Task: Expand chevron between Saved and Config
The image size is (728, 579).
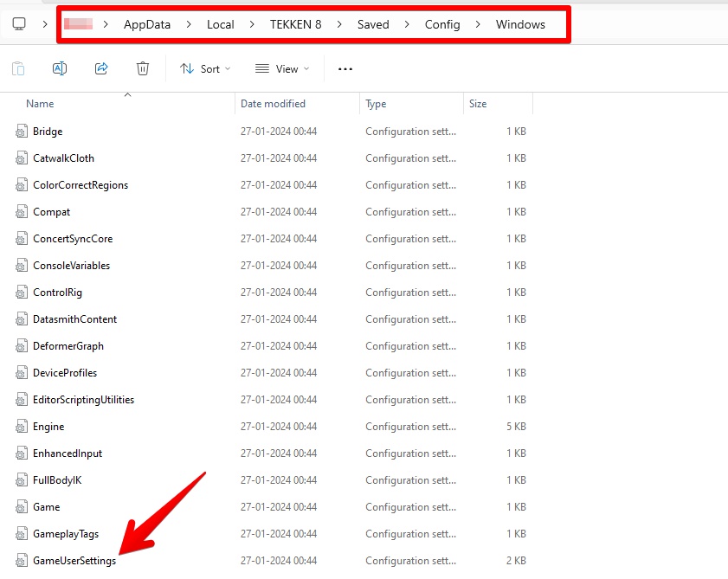Action: (407, 24)
